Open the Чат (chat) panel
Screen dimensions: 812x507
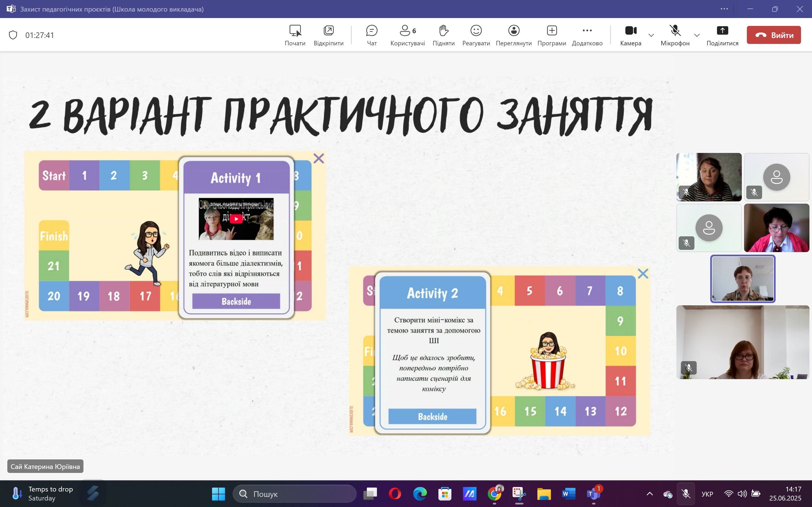(371, 35)
